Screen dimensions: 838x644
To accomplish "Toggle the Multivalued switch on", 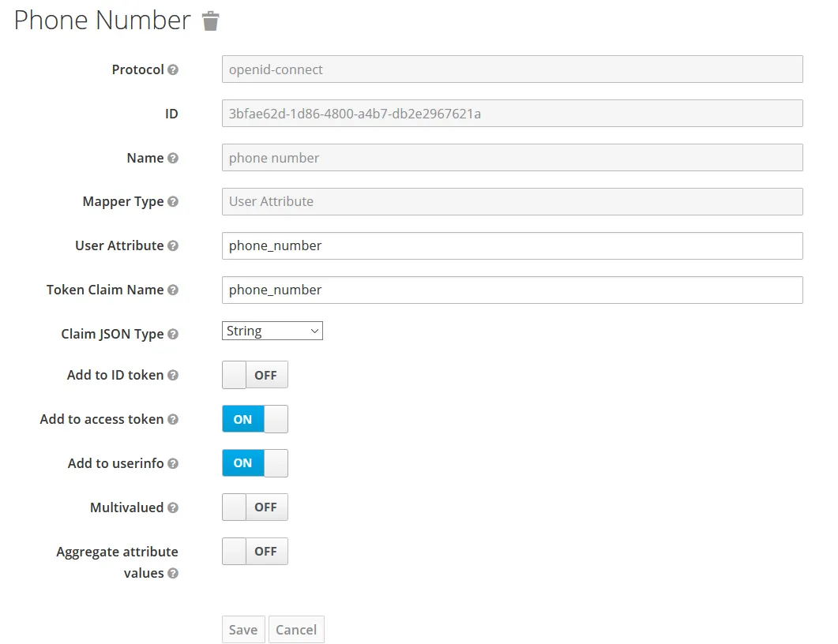I will [x=254, y=507].
